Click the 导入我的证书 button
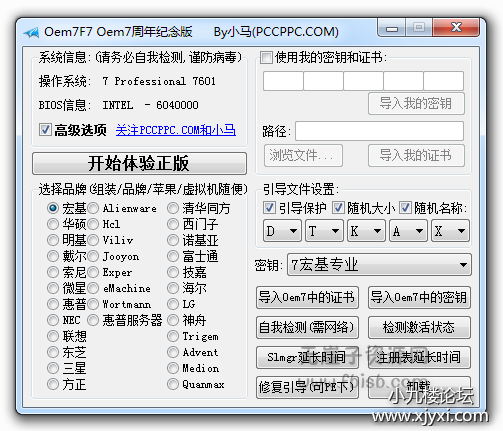The width and height of the screenshot is (503, 431). (x=416, y=155)
